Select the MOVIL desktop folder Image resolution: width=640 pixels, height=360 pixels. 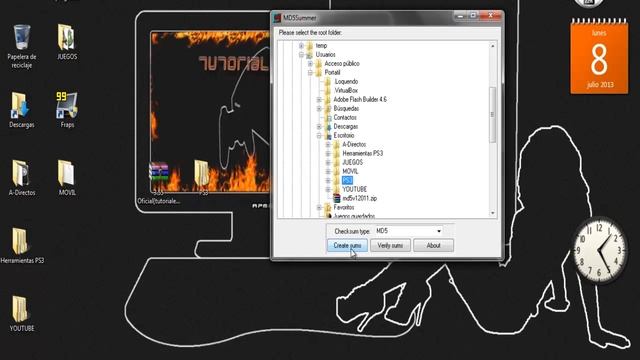click(67, 178)
